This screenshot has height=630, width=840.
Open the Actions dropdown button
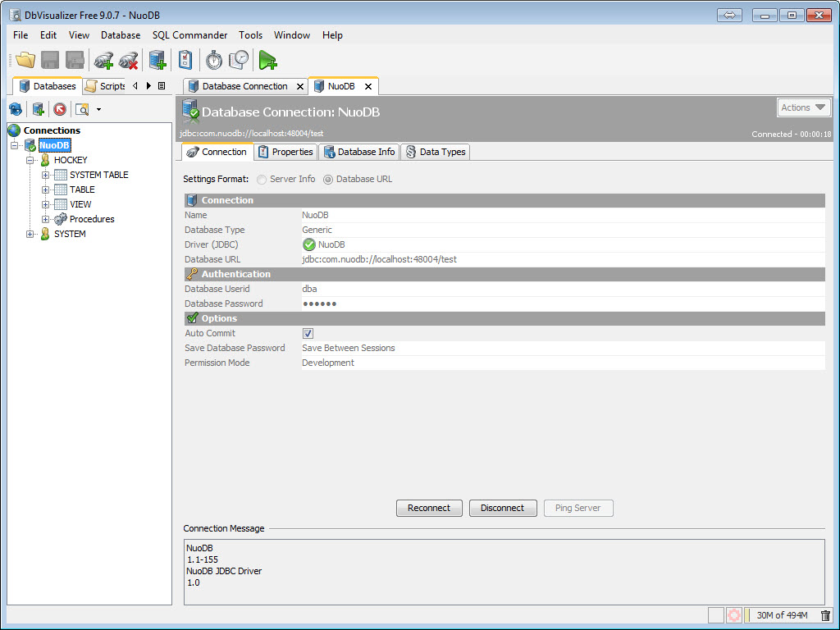click(x=804, y=107)
